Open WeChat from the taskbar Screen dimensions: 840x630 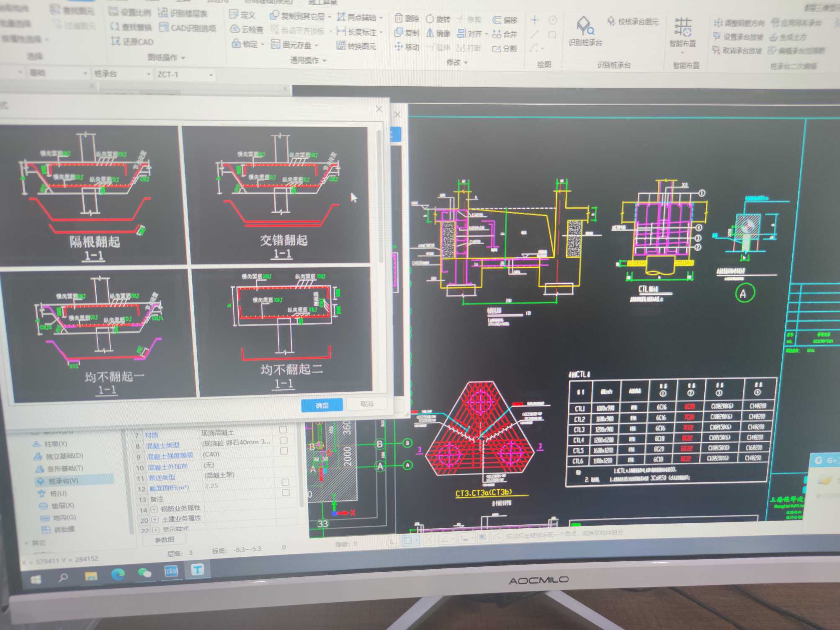coord(144,573)
